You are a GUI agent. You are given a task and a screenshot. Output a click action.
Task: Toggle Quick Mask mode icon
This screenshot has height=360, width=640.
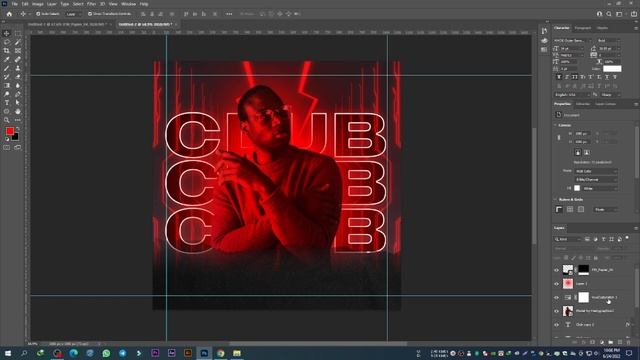[x=7, y=147]
